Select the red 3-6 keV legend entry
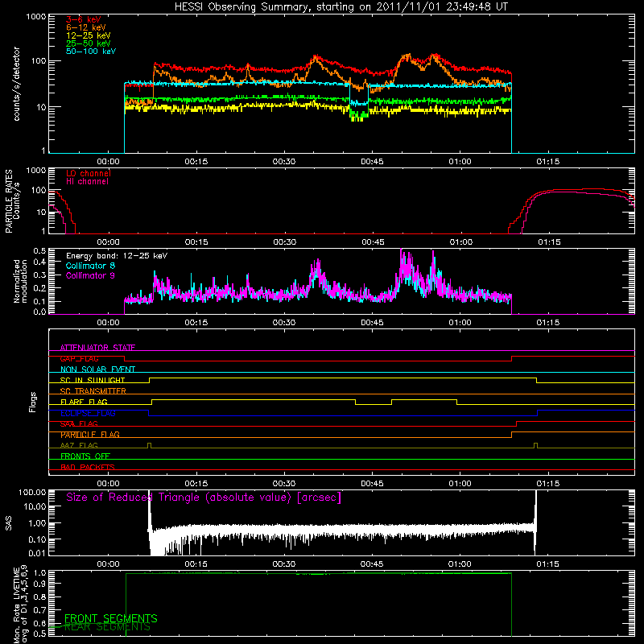Viewport: 644px width, 644px height. [x=84, y=19]
